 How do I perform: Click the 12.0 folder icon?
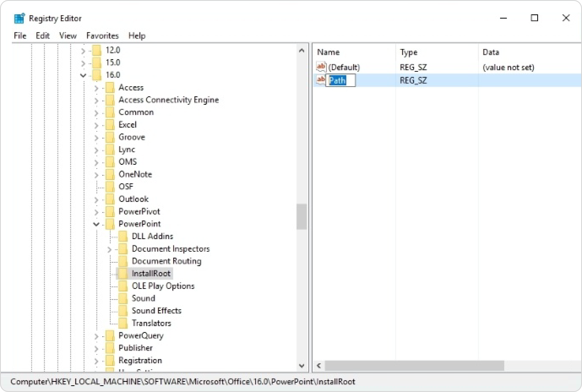coord(97,50)
